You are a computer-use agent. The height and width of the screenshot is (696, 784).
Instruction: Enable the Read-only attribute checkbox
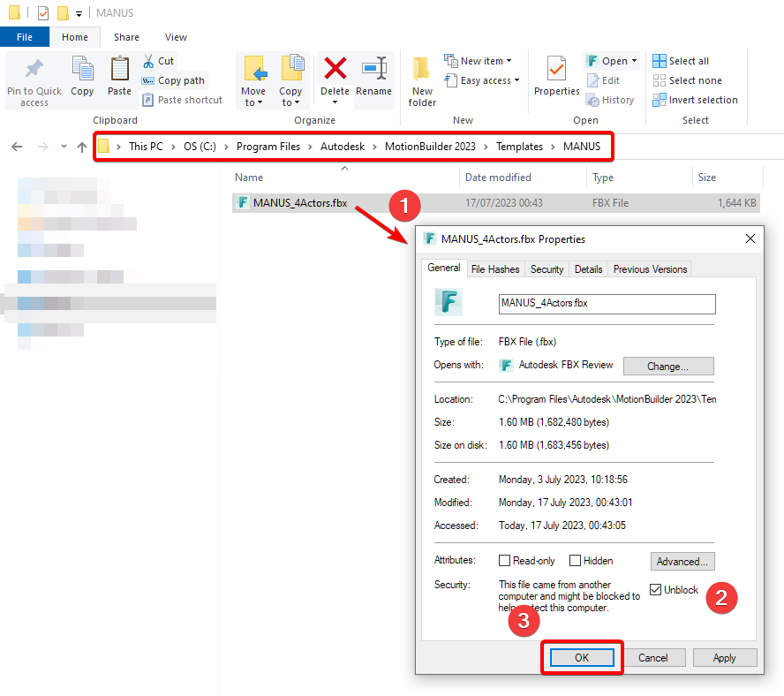pos(504,561)
